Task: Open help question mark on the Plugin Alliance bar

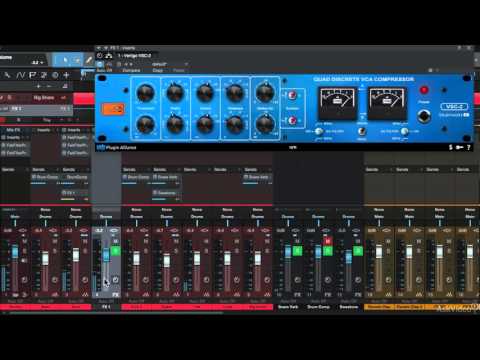Action: (469, 147)
